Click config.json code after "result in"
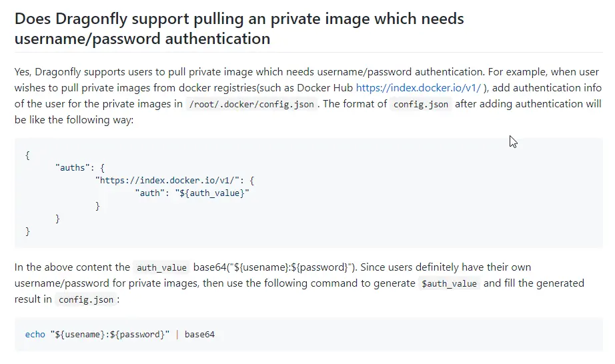Screen dimensions: 615x364 [x=85, y=300]
